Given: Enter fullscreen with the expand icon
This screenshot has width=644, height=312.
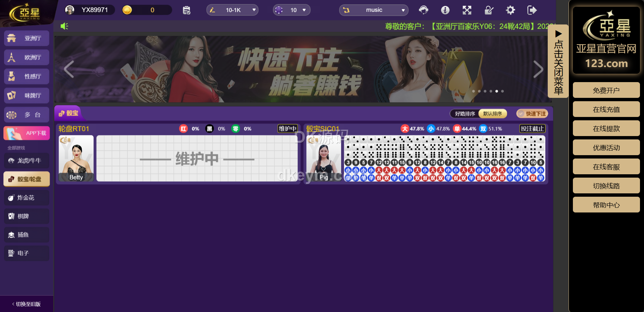Looking at the screenshot, I should [x=467, y=10].
